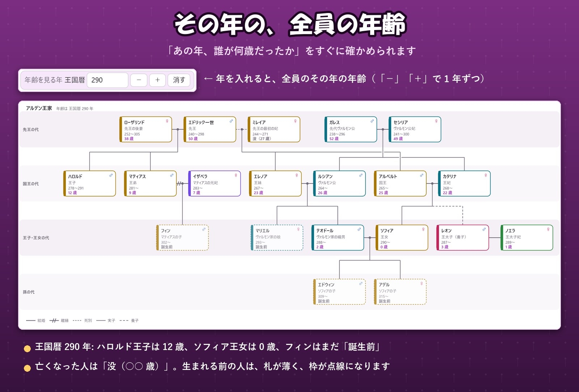Click male symbol on エドリック一世 card
This screenshot has height=392, width=579.
tap(231, 121)
